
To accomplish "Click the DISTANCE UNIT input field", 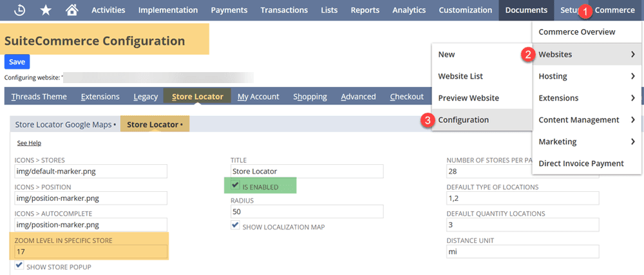I will pyautogui.click(x=523, y=252).
